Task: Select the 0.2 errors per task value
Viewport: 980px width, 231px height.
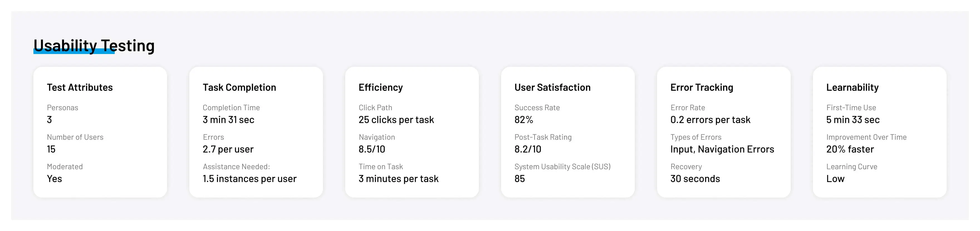Action: click(710, 120)
